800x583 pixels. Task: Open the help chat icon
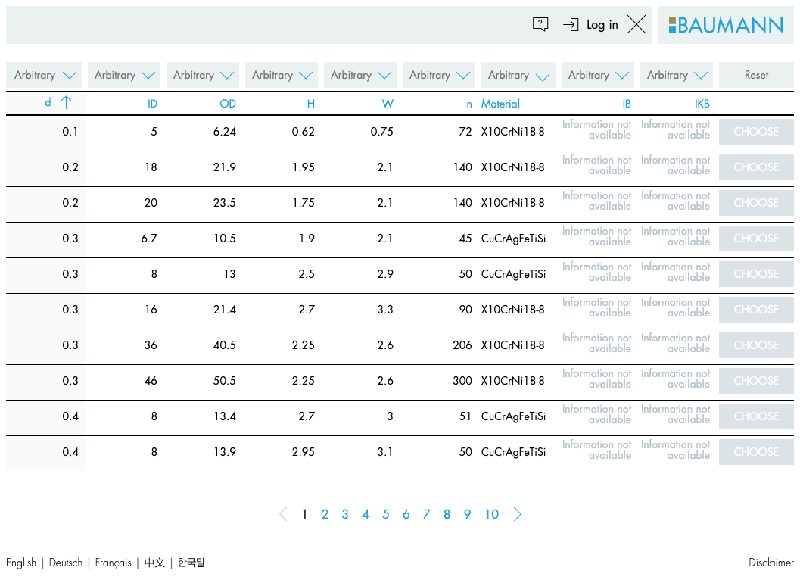pyautogui.click(x=540, y=24)
